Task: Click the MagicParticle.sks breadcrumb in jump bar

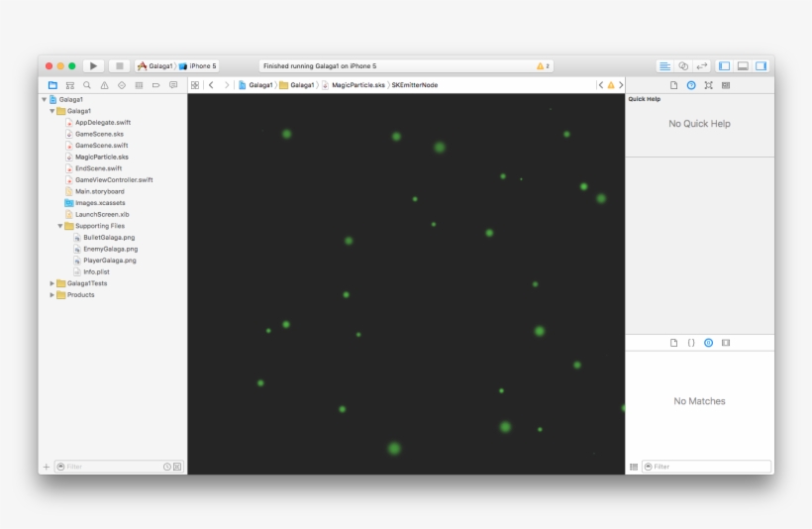Action: pos(357,85)
